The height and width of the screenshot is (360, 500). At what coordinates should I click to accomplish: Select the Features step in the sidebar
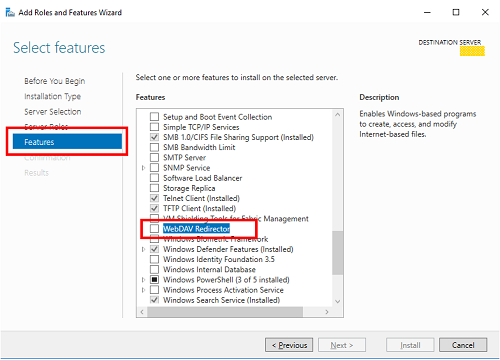(67, 142)
